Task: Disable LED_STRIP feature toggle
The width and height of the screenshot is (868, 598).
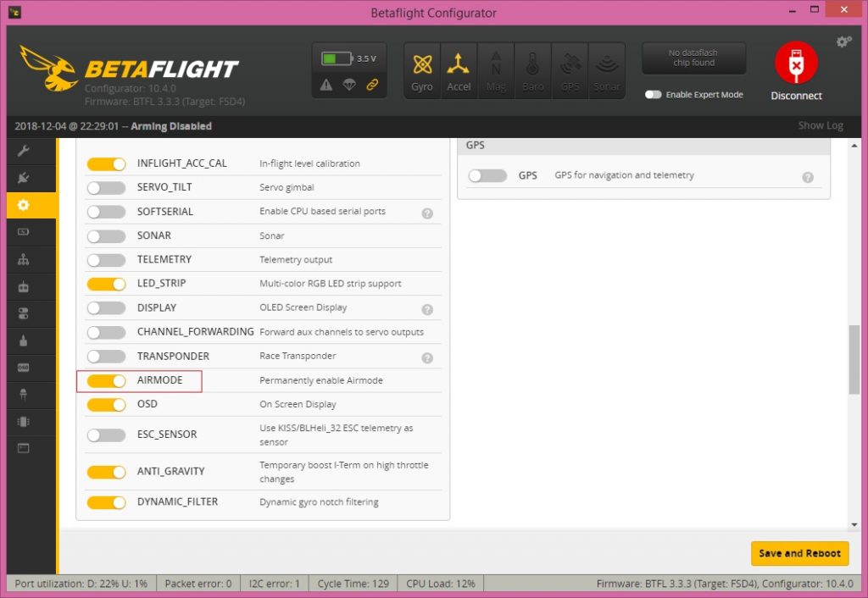Action: 106,284
